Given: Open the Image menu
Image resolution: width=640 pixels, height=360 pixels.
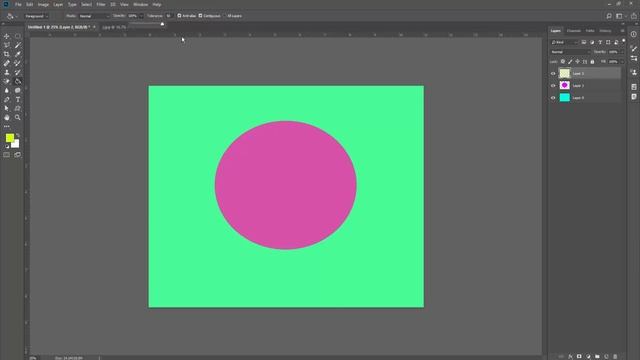Looking at the screenshot, I should [x=43, y=4].
